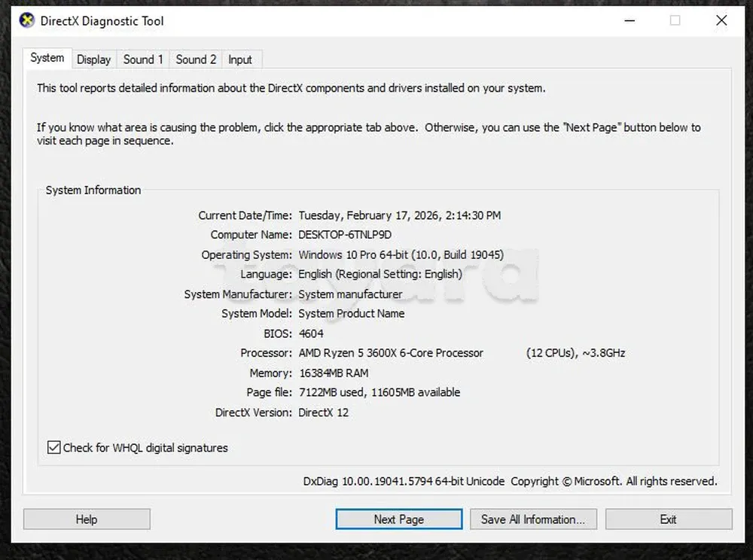The width and height of the screenshot is (753, 560).
Task: Close the DirectX Diagnostic Tool window
Action: tap(721, 20)
